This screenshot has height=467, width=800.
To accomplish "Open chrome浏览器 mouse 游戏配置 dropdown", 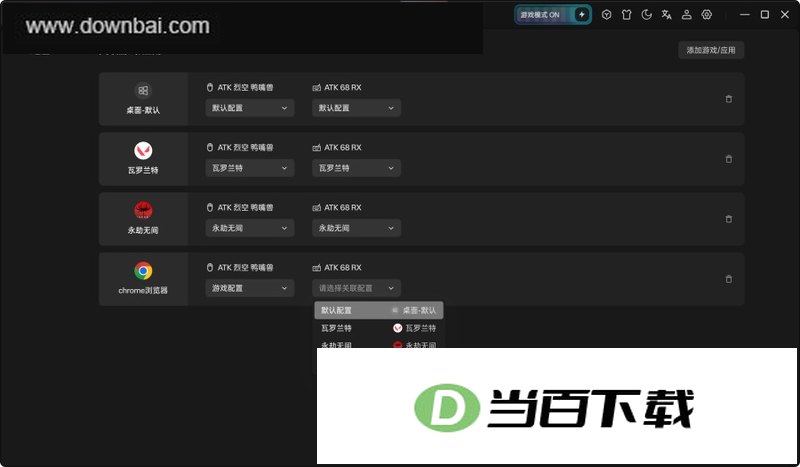I will (x=250, y=288).
